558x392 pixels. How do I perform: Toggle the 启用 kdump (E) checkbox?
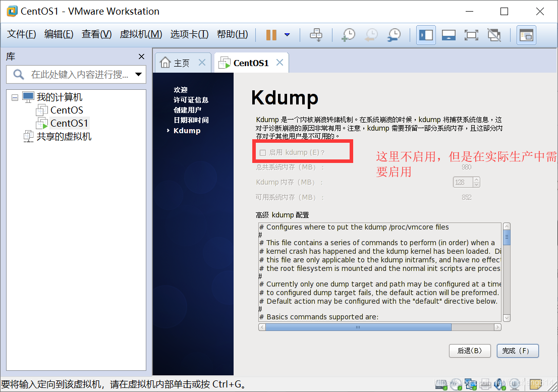tap(263, 153)
